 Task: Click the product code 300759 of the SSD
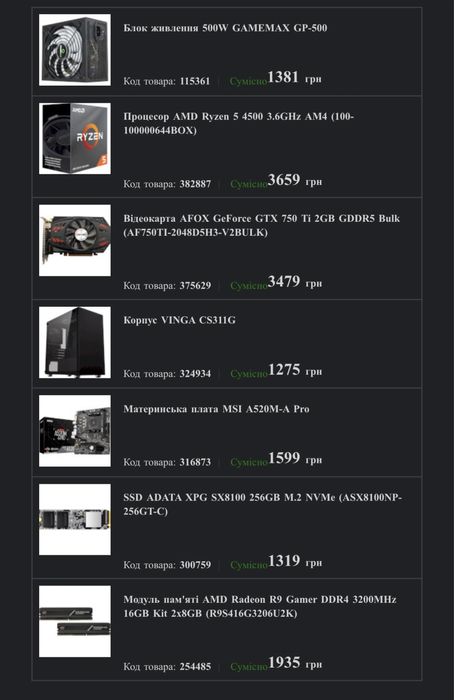pyautogui.click(x=195, y=565)
